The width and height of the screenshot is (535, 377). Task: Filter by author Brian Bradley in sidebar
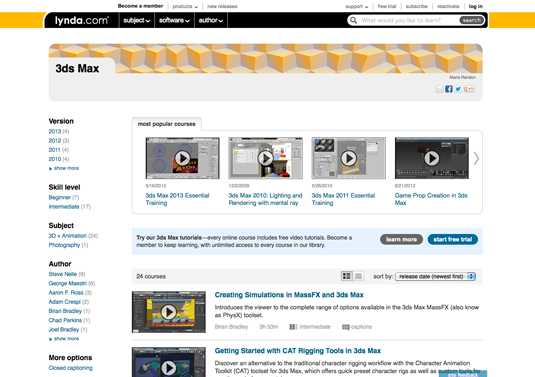pos(65,311)
